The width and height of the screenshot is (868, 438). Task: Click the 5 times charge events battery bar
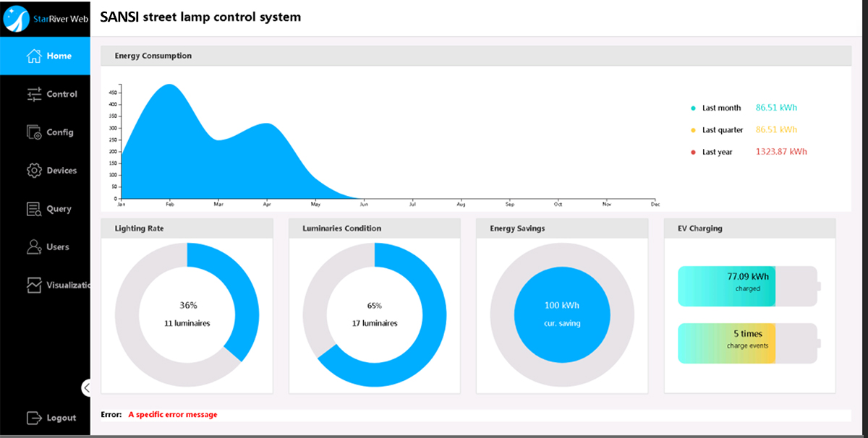coord(749,343)
